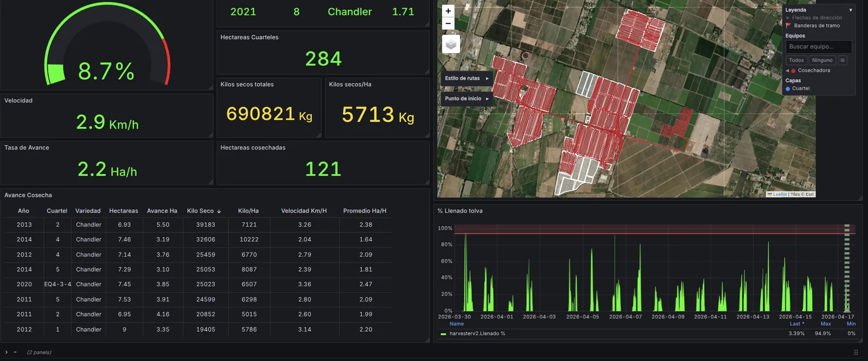This screenshot has height=361, width=868.
Task: Click Velocidad Km/H column header
Action: click(304, 211)
